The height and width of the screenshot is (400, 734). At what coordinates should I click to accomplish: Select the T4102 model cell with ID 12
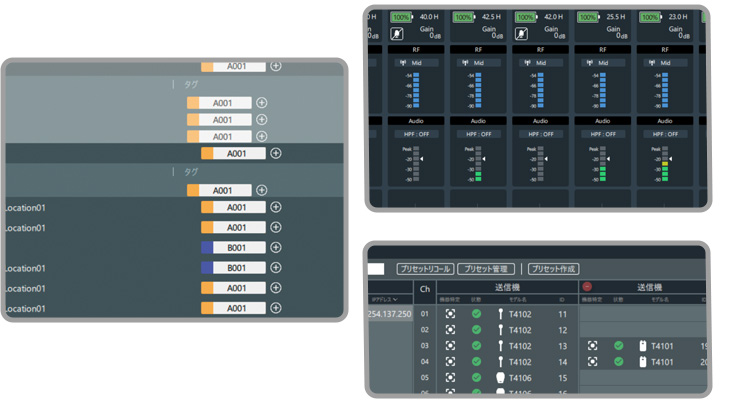(x=520, y=330)
